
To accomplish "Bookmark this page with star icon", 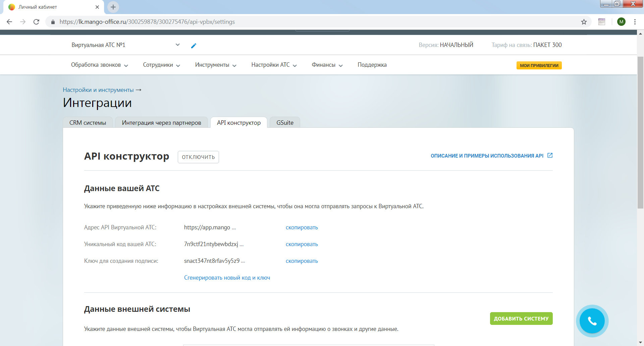I will tap(584, 22).
